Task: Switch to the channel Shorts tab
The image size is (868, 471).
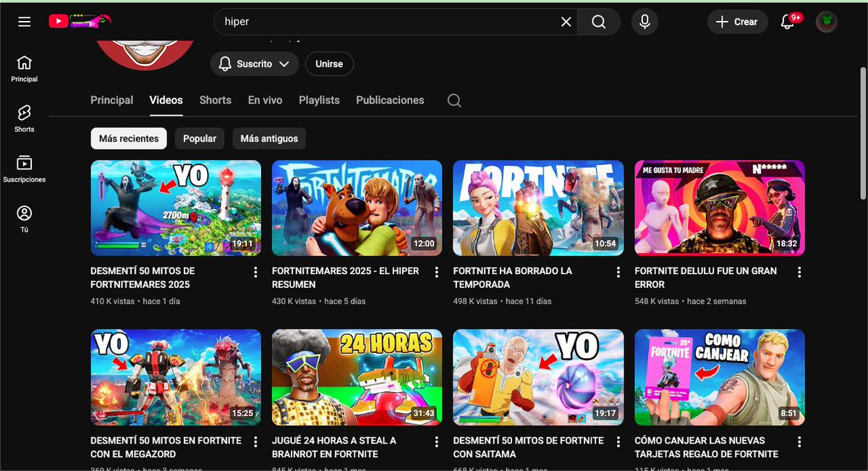Action: tap(216, 100)
